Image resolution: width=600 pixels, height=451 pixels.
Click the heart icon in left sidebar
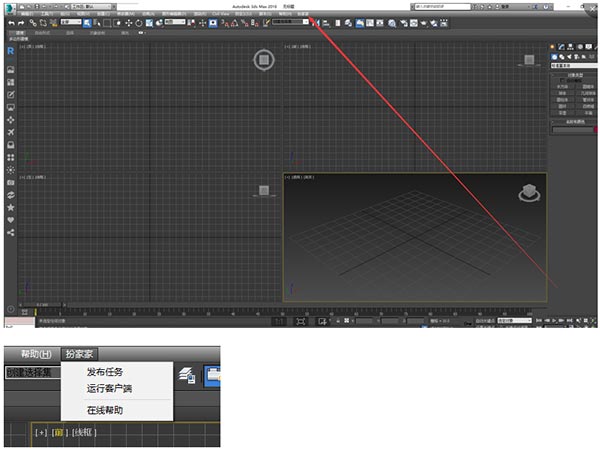pos(11,220)
